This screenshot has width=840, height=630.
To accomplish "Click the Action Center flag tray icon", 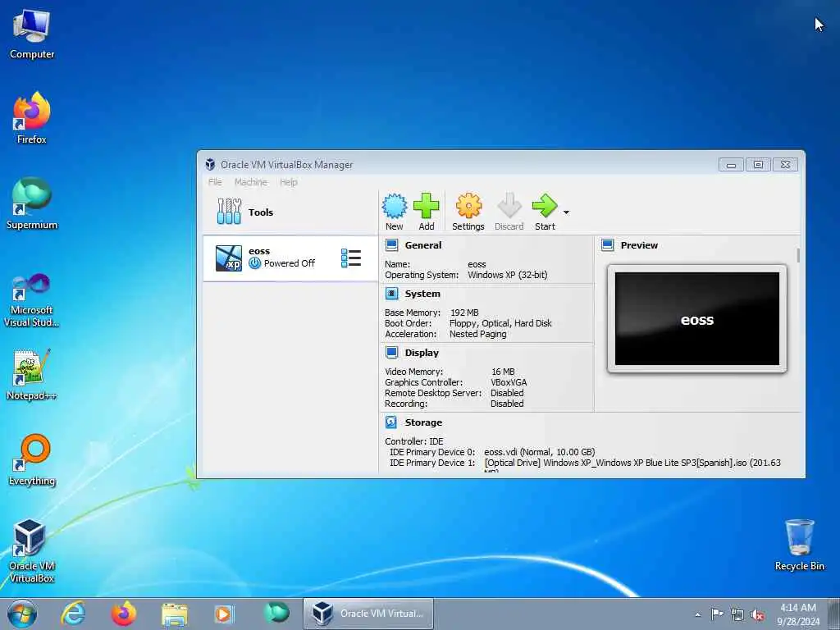I will (716, 614).
